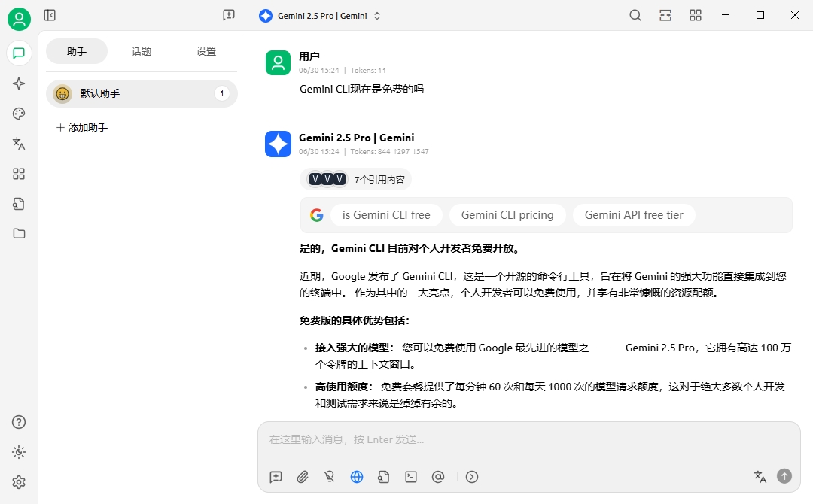Toggle the thinking lightbulb option
Viewport: 813px width, 504px height.
(x=330, y=477)
